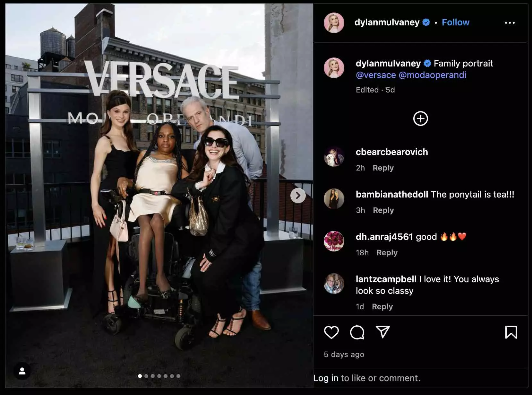Click the Log in link
This screenshot has width=532, height=395.
326,378
